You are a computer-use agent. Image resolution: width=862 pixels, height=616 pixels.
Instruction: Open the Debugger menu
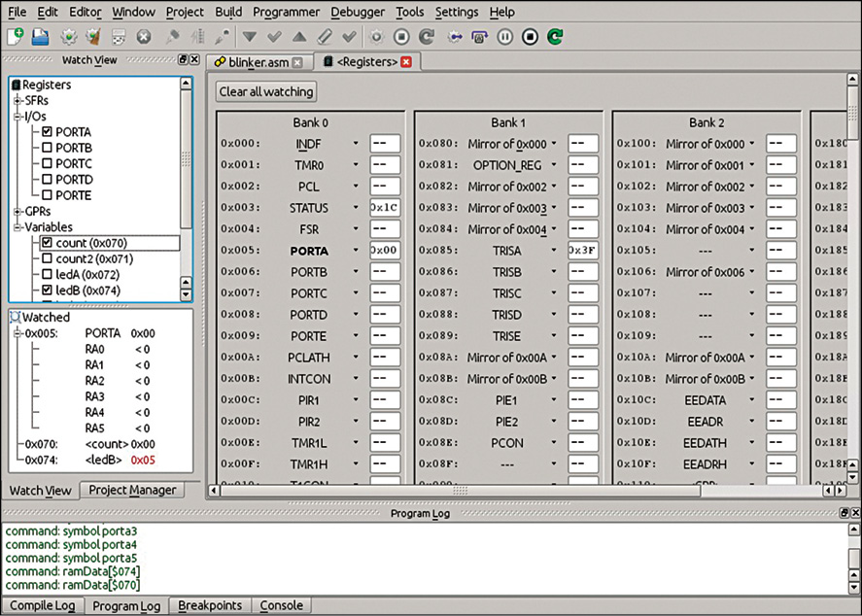pos(357,12)
